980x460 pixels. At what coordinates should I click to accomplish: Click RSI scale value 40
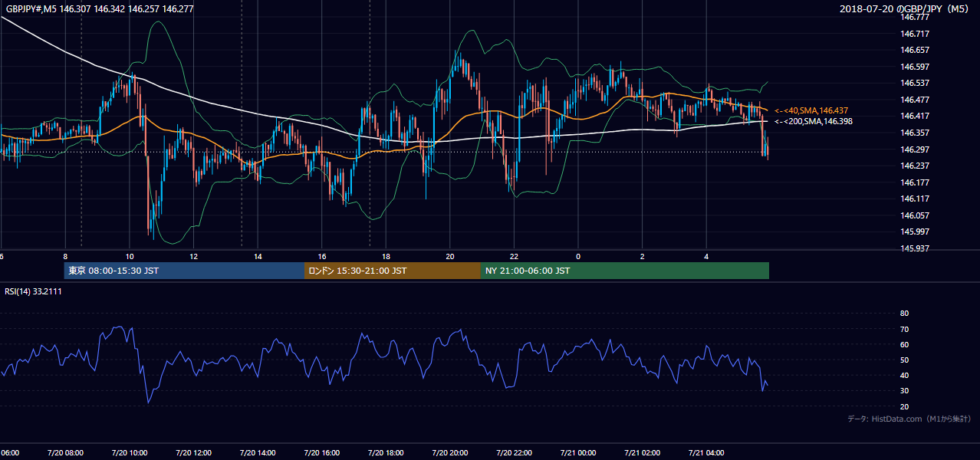(x=904, y=375)
